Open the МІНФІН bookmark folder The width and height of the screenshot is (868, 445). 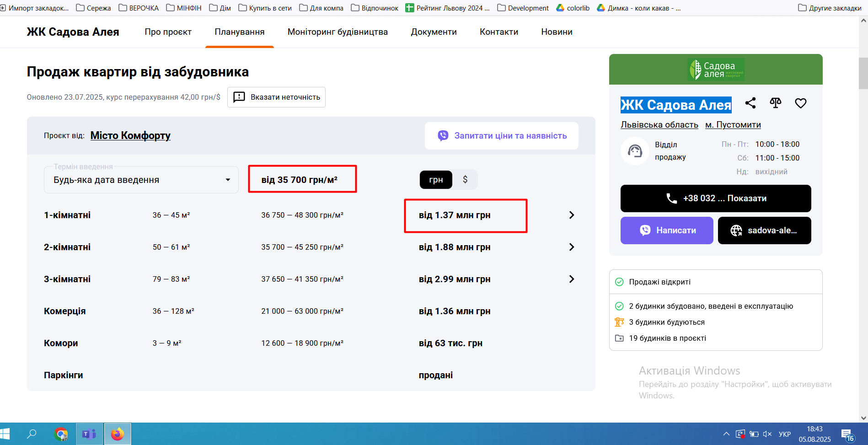coord(184,8)
